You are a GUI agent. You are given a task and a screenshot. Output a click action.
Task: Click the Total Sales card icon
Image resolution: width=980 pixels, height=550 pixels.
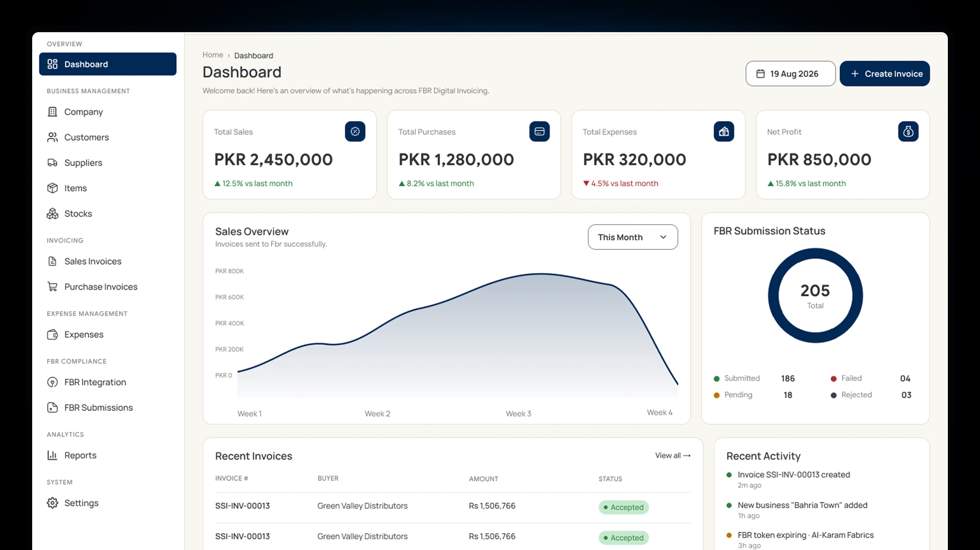click(355, 131)
